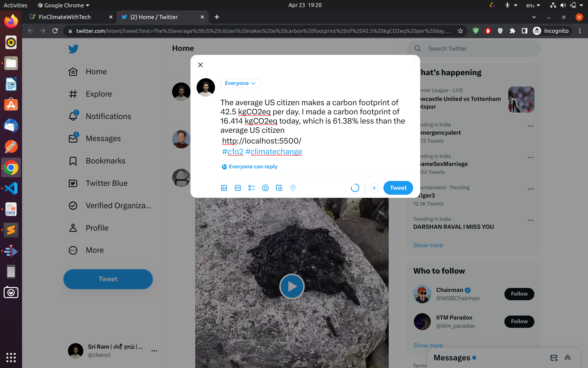This screenshot has width=588, height=368.
Task: Add a poll to the tweet
Action: pos(251,188)
